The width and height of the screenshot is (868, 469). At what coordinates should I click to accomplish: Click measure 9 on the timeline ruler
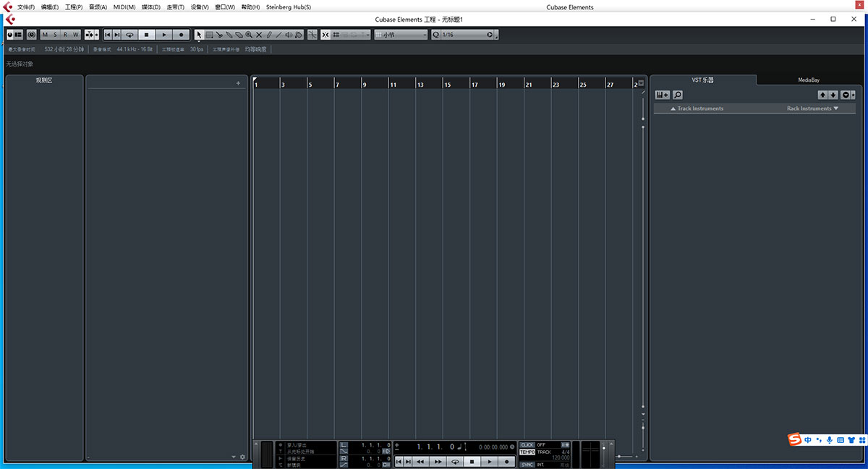pos(365,83)
